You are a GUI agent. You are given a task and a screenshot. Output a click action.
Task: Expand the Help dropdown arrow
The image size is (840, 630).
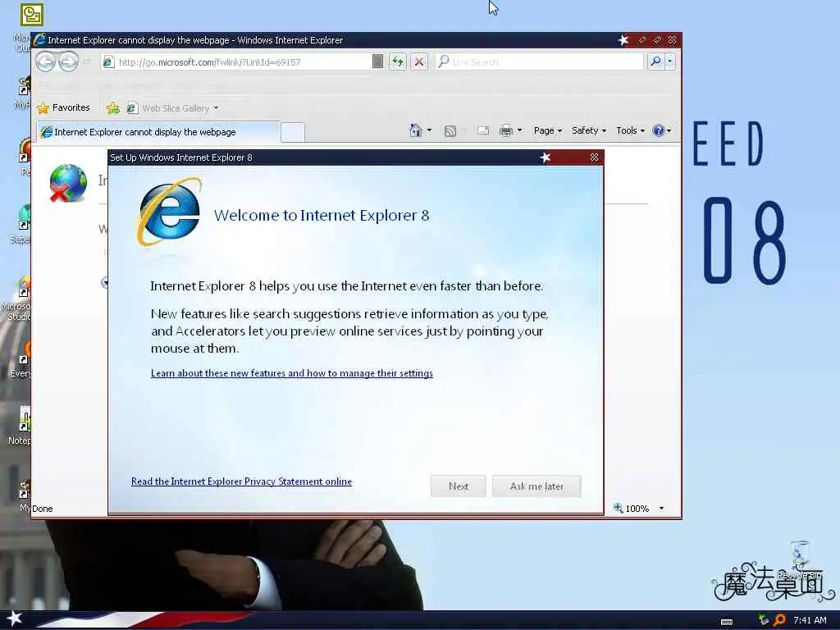(x=669, y=130)
